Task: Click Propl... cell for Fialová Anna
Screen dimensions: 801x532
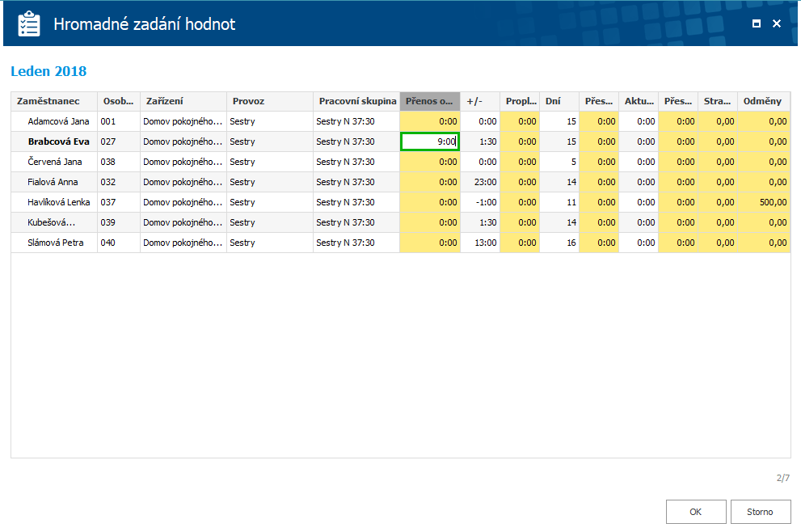Action: tap(520, 182)
